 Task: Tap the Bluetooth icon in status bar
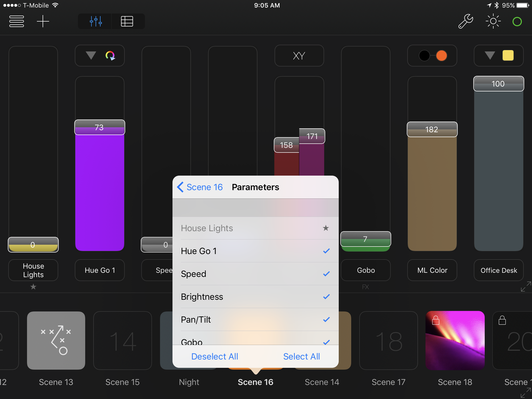coord(497,5)
